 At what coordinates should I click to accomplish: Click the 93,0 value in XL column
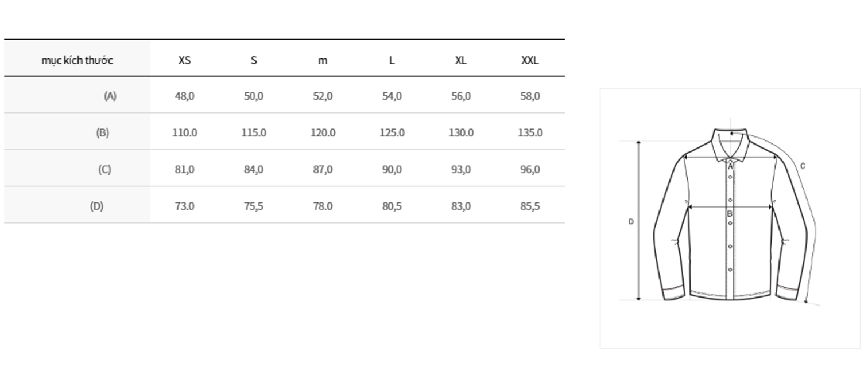click(x=461, y=169)
